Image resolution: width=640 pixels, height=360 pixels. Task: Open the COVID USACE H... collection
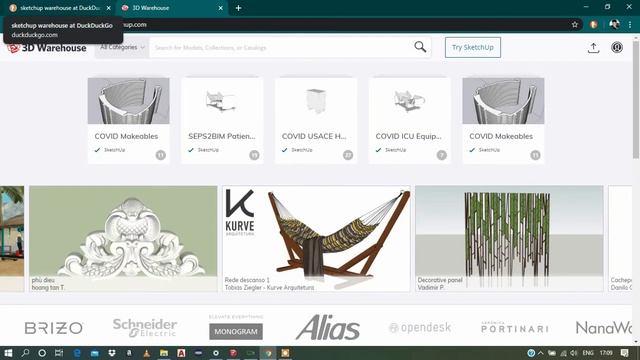tap(316, 120)
